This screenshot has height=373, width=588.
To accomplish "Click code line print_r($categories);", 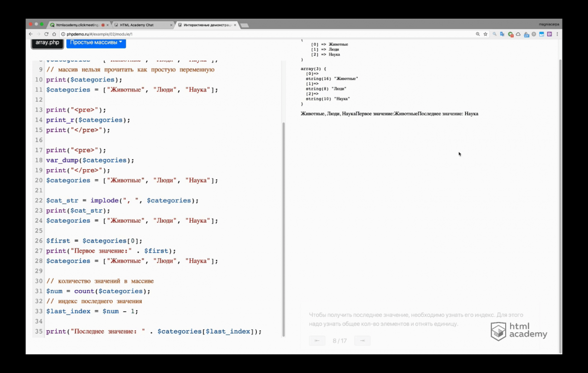I will (89, 120).
